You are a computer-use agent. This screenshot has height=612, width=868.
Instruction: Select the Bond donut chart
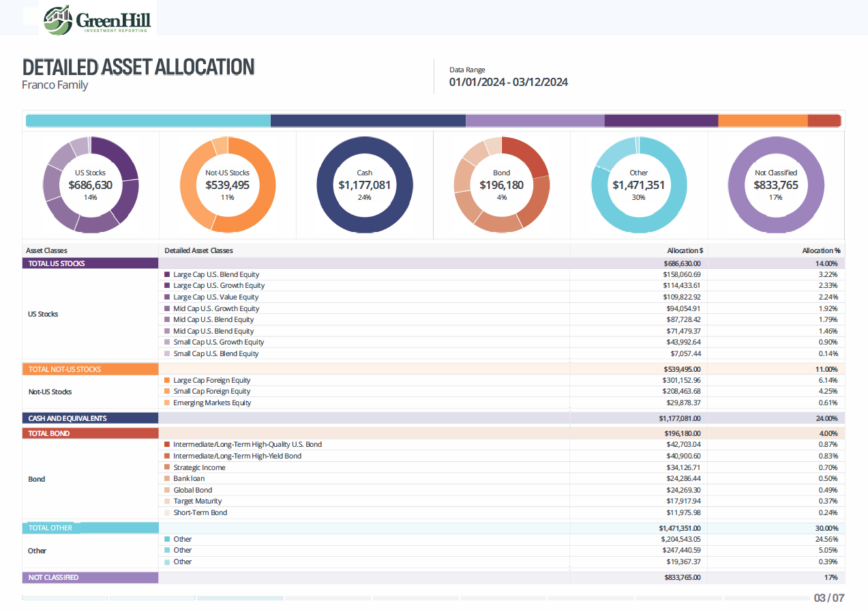tap(502, 185)
